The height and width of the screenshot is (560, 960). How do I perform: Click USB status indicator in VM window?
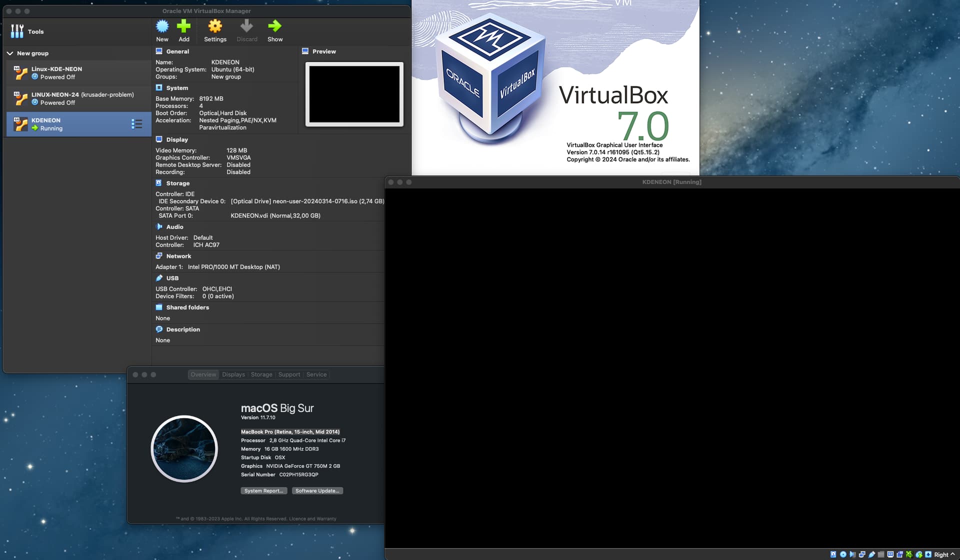[871, 554]
